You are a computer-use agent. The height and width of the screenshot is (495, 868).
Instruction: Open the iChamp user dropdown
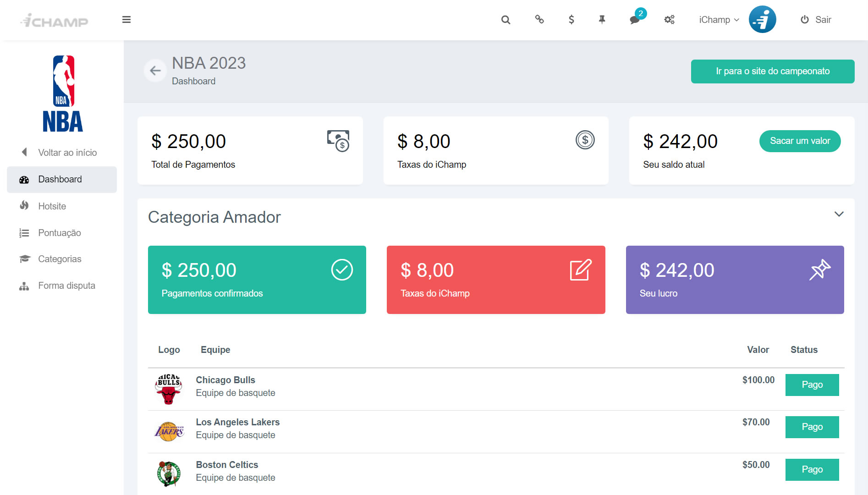tap(719, 20)
